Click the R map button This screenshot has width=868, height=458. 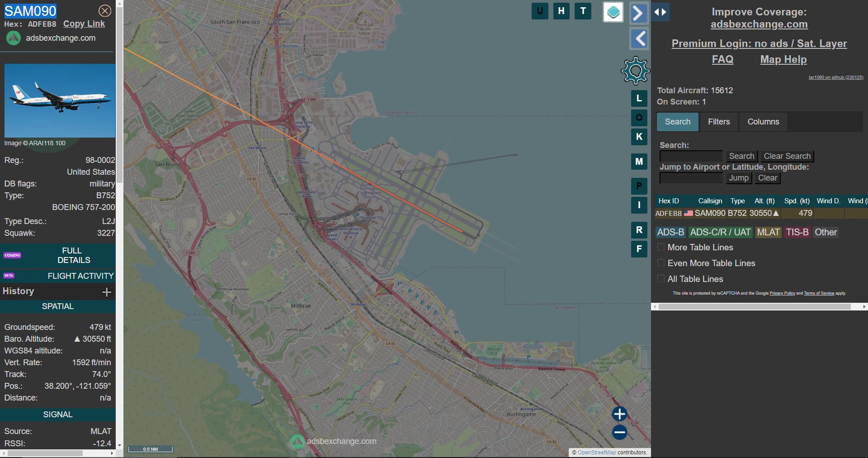639,230
